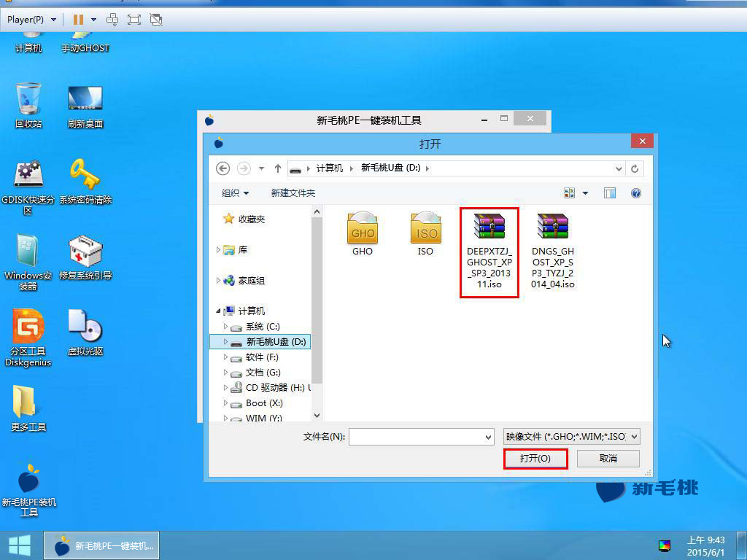Image resolution: width=747 pixels, height=560 pixels.
Task: Expand the 库 tree node
Action: (218, 249)
